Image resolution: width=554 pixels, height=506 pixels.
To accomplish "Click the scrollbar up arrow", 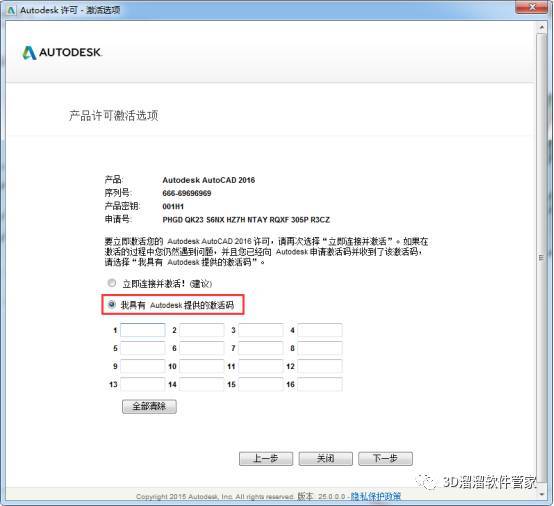I will 541,27.
